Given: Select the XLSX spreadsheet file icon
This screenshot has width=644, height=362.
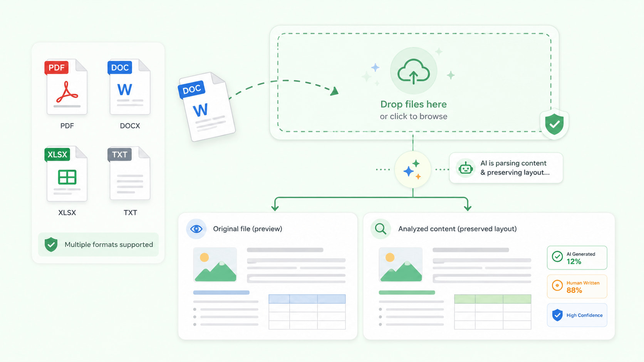Looking at the screenshot, I should pyautogui.click(x=66, y=174).
